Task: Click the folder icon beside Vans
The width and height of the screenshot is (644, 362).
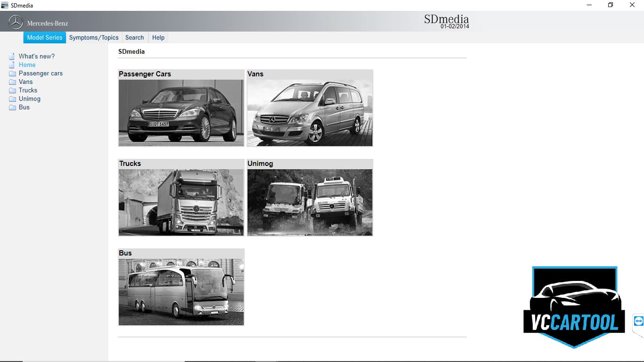Action: pos(12,82)
